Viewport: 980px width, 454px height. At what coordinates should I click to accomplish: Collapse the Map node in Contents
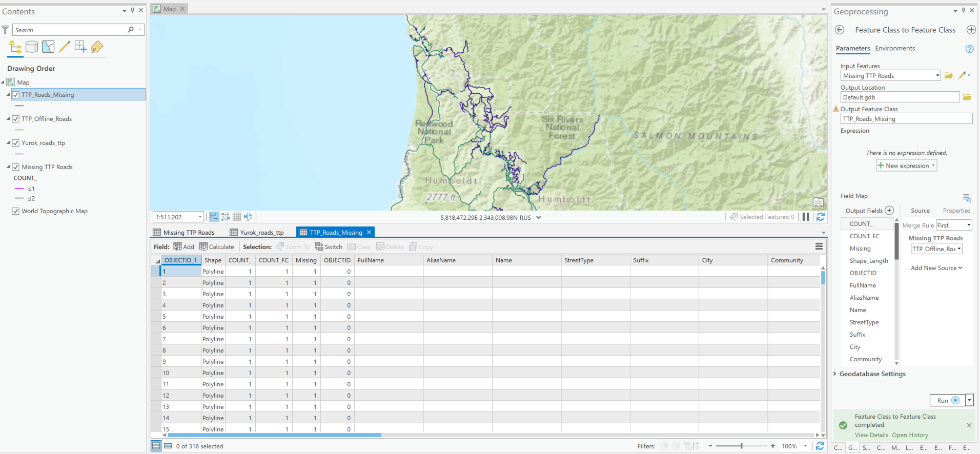(x=3, y=82)
